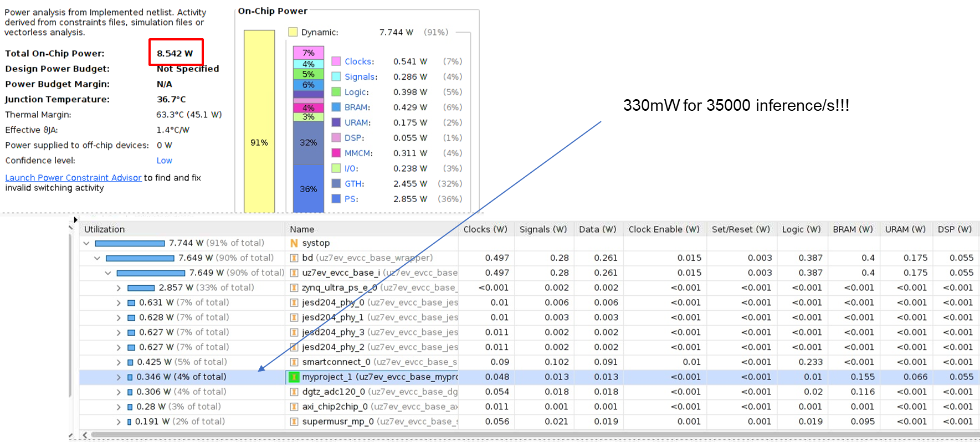Click the jesd204_phy_0 module icon
This screenshot has width=980, height=442.
tap(294, 303)
